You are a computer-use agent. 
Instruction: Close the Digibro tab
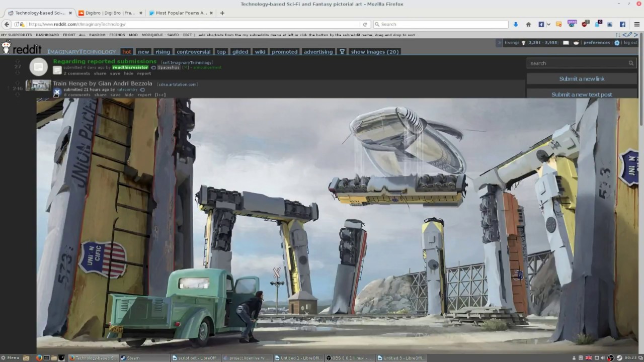140,13
